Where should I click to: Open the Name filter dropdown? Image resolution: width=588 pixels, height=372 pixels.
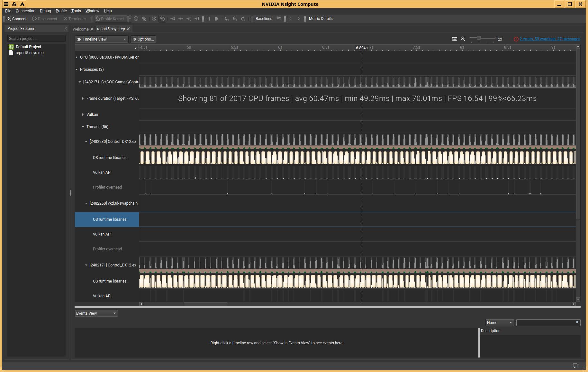tap(499, 323)
